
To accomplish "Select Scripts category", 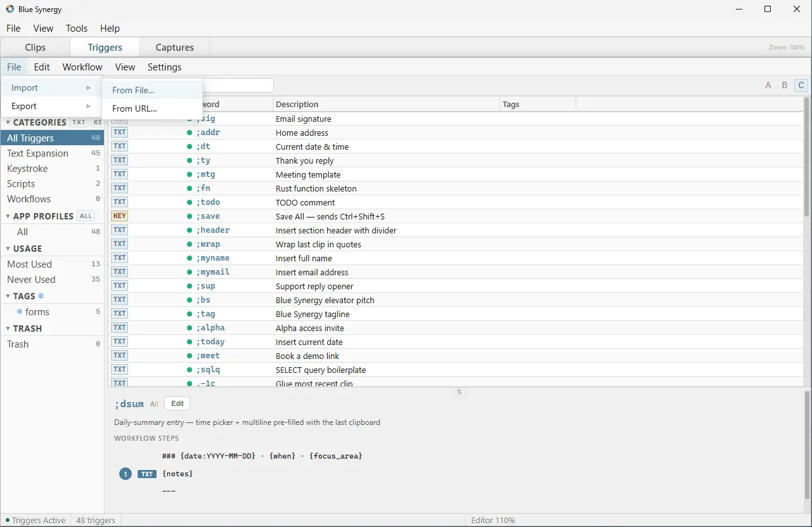I will (52, 183).
